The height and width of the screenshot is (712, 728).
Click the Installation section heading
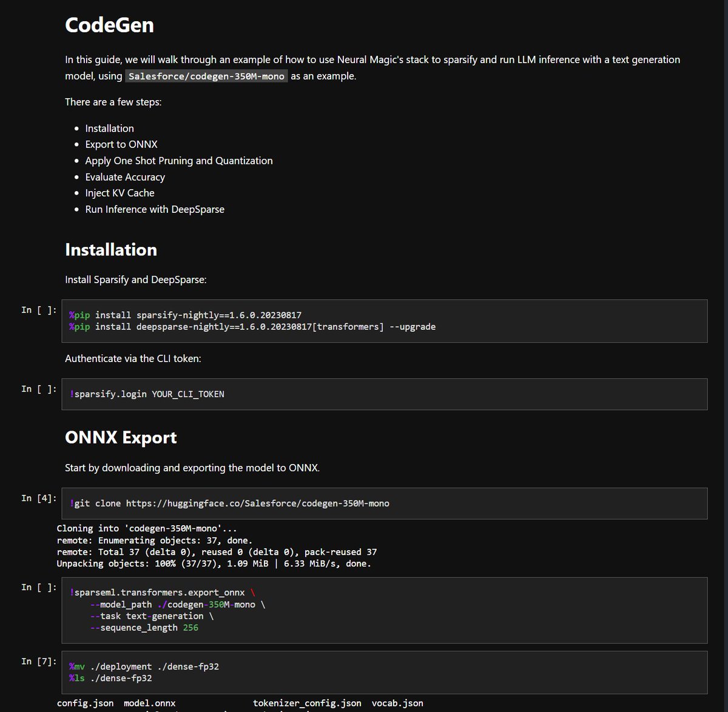click(111, 250)
